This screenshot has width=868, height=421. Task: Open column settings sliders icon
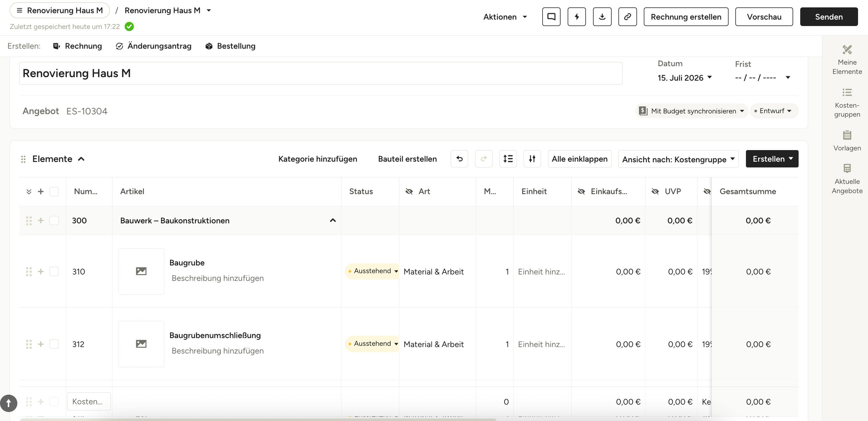532,159
